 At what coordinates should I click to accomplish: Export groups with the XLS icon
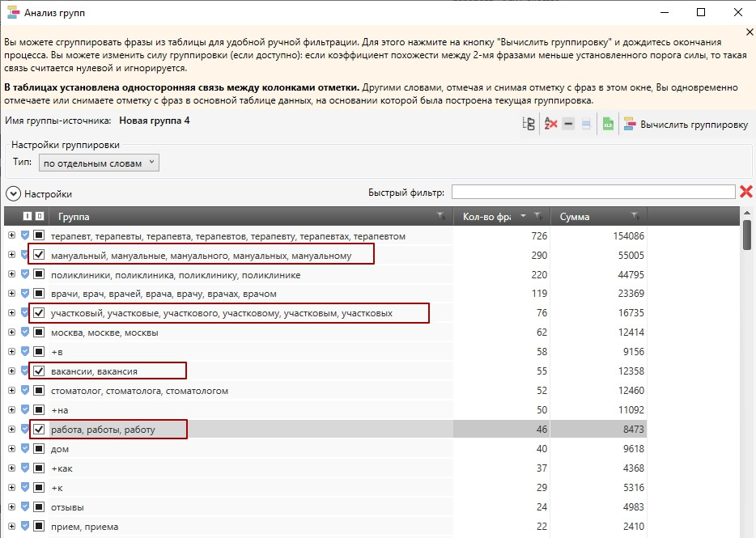pos(607,125)
